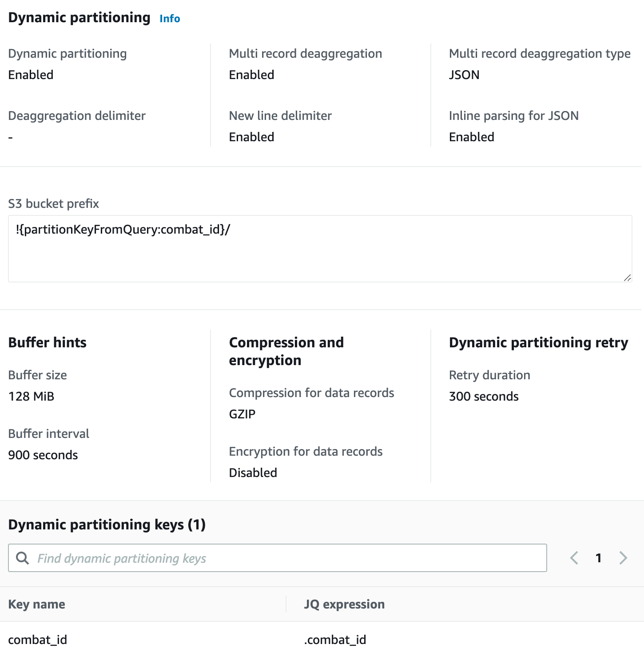
Task: Select page 1 in pagination
Action: 599,558
